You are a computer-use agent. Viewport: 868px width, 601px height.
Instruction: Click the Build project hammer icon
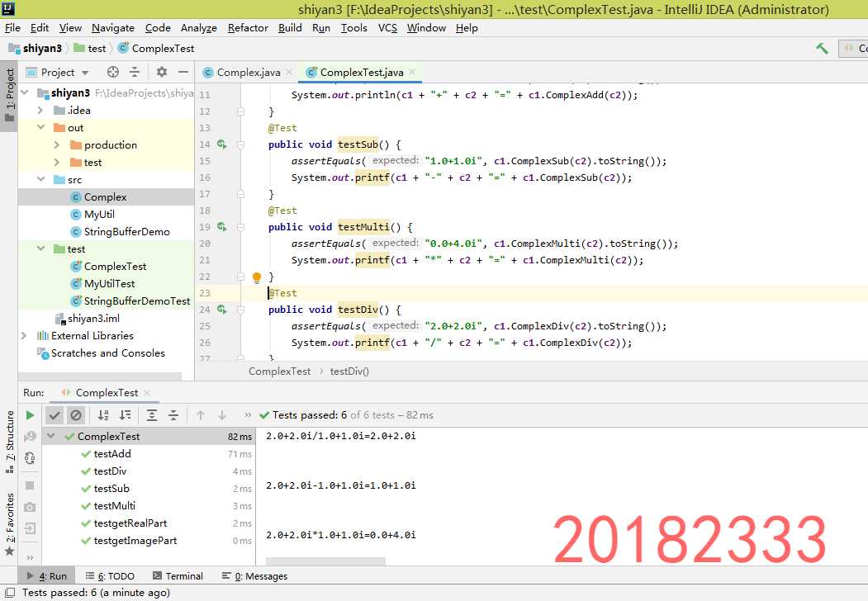click(822, 49)
